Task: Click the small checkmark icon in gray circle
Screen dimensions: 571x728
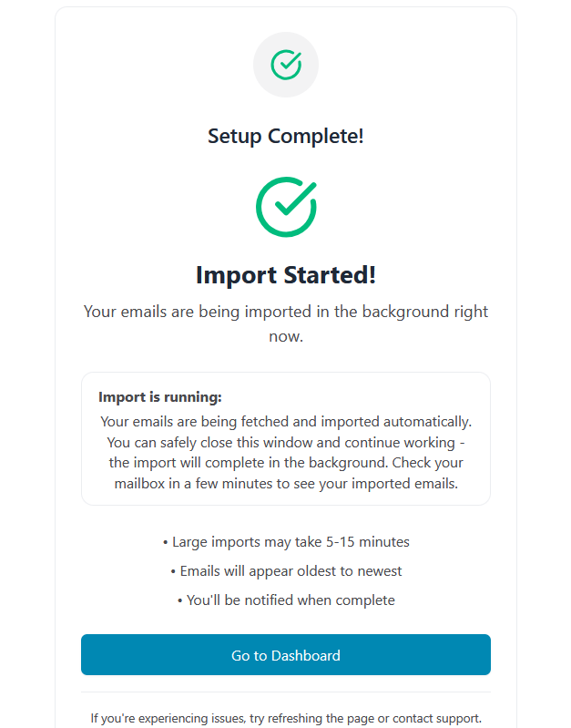Action: [286, 65]
